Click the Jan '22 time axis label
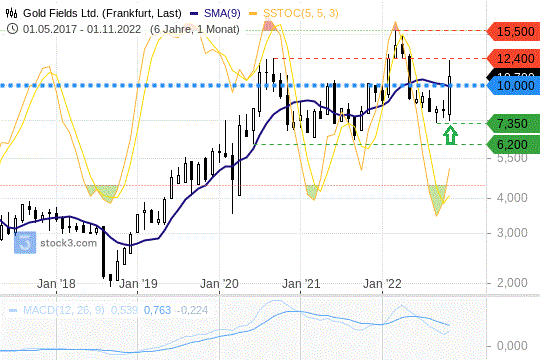The width and height of the screenshot is (540, 360). pyautogui.click(x=382, y=284)
